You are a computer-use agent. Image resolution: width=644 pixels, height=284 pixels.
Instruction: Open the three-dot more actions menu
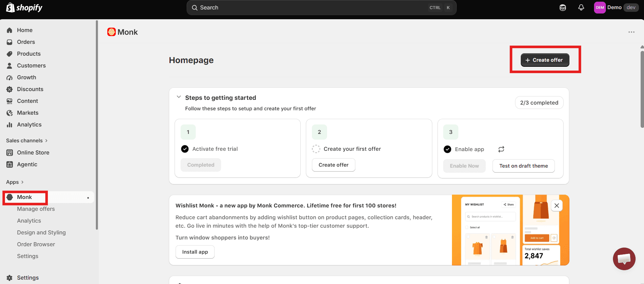632,32
